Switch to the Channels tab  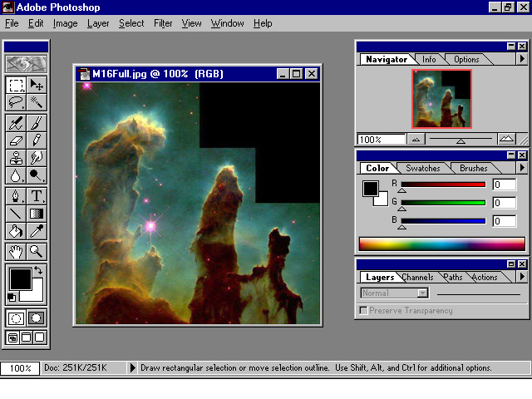click(417, 277)
